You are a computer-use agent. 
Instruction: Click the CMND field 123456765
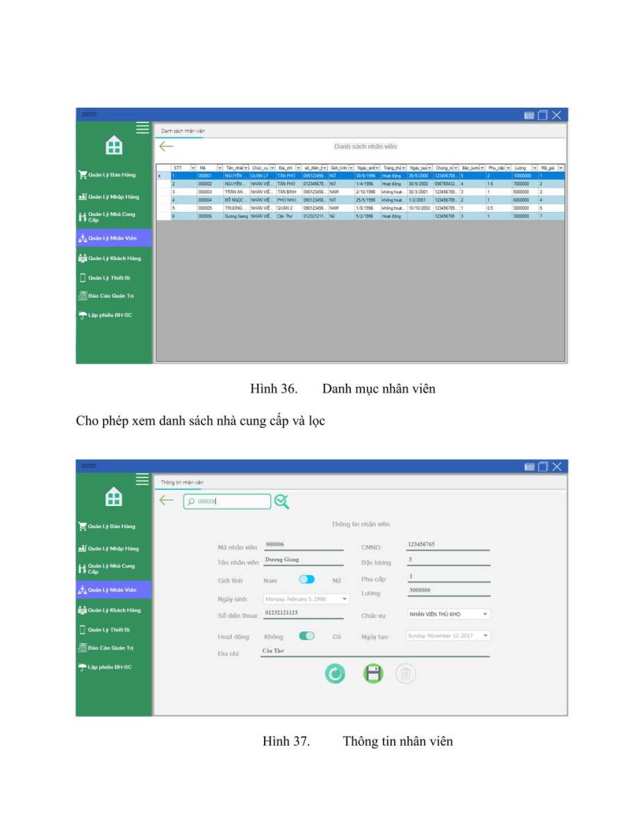pos(447,545)
